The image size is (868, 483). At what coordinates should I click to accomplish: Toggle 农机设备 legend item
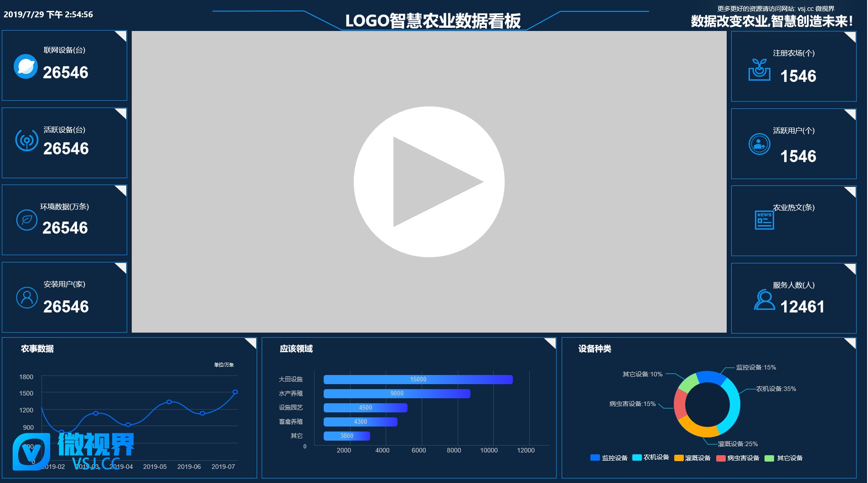[651, 457]
